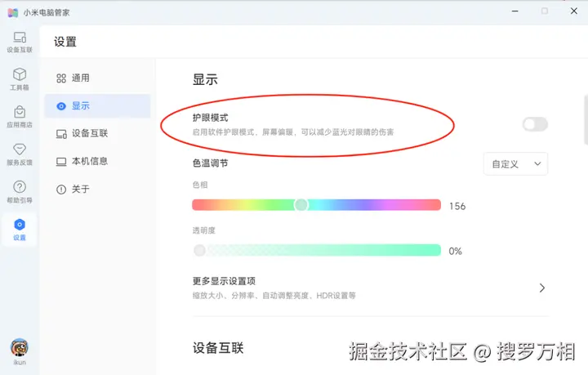Click the 色温调节 label

tap(210, 163)
